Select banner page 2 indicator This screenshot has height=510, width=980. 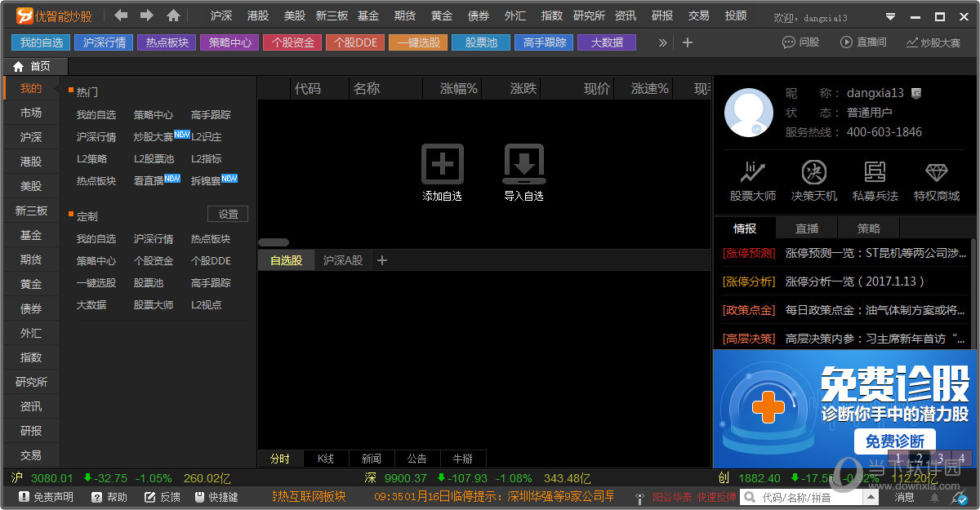[920, 459]
